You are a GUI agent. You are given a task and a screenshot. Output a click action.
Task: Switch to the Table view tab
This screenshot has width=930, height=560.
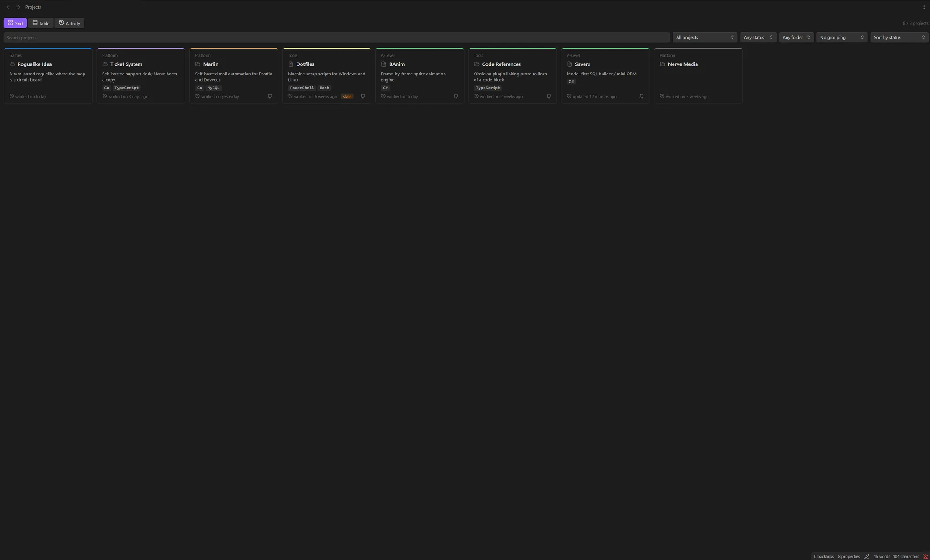[x=41, y=23]
